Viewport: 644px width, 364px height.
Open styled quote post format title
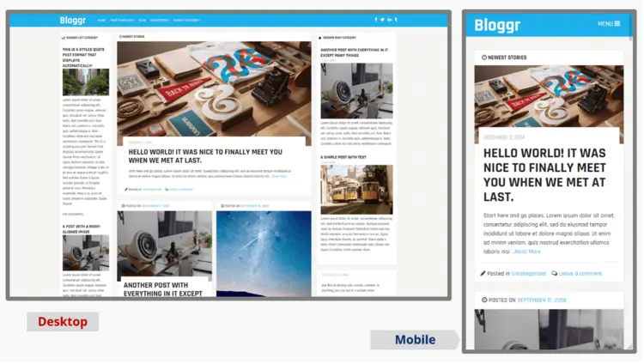[83, 58]
